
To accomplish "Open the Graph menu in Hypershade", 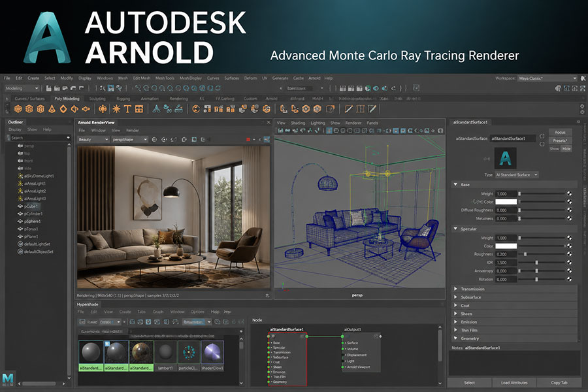I will point(158,312).
